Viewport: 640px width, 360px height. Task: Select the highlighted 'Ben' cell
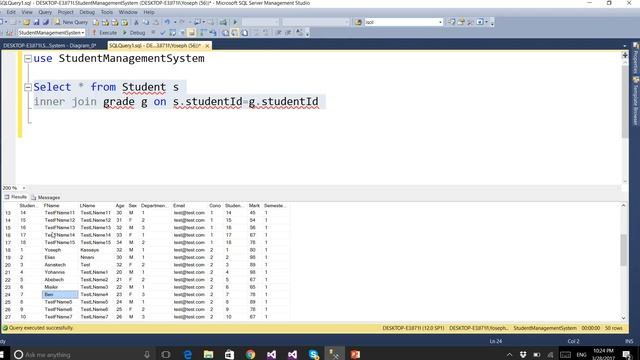60,294
